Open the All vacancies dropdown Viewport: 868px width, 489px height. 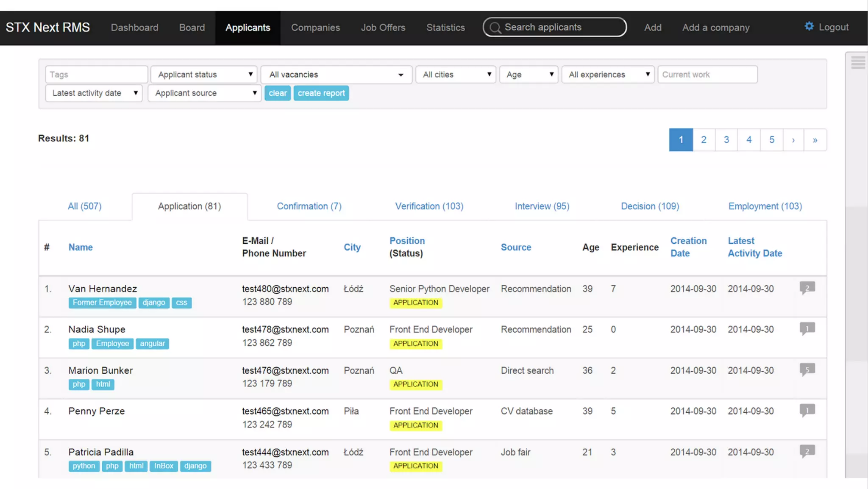point(336,75)
